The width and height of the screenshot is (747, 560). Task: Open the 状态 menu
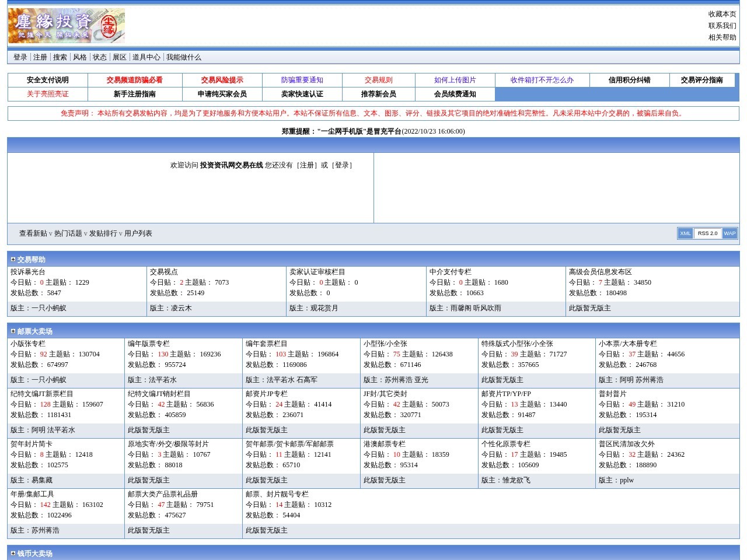pos(100,57)
